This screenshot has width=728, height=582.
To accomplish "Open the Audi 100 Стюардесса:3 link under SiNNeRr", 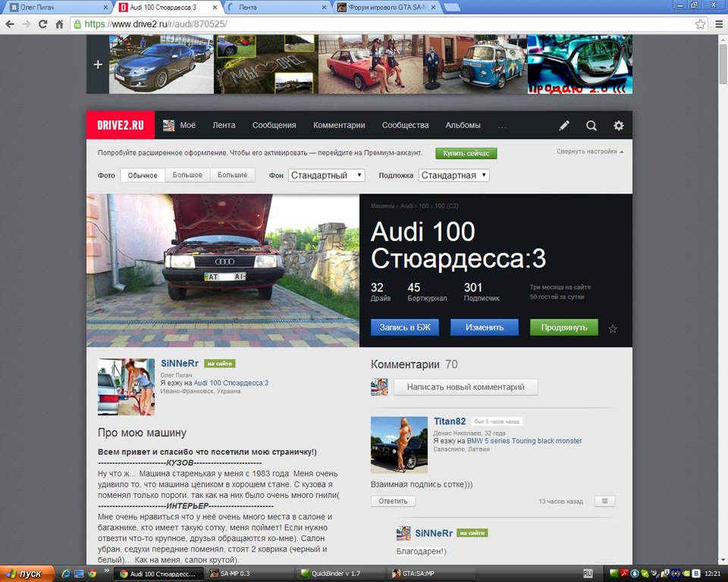I will (231, 383).
